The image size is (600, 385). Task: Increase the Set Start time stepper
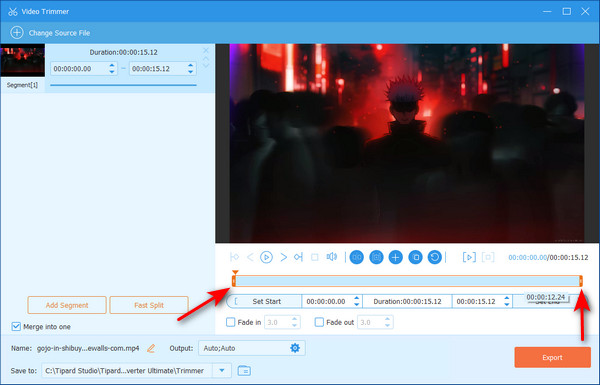pyautogui.click(x=357, y=298)
